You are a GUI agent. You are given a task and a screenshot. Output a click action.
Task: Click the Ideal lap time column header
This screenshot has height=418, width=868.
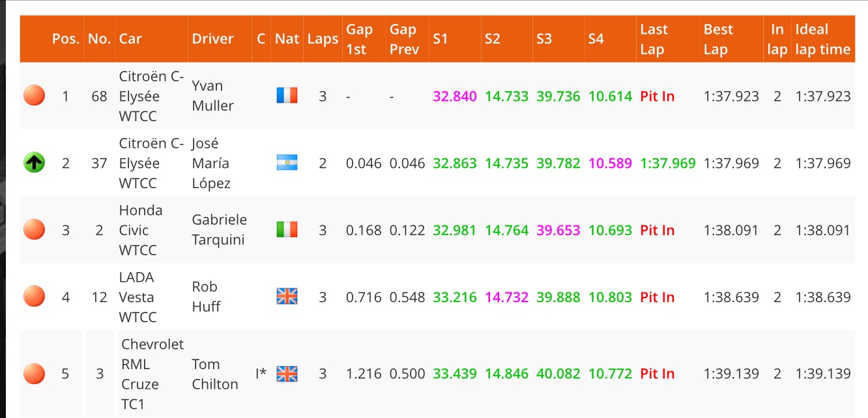(822, 39)
